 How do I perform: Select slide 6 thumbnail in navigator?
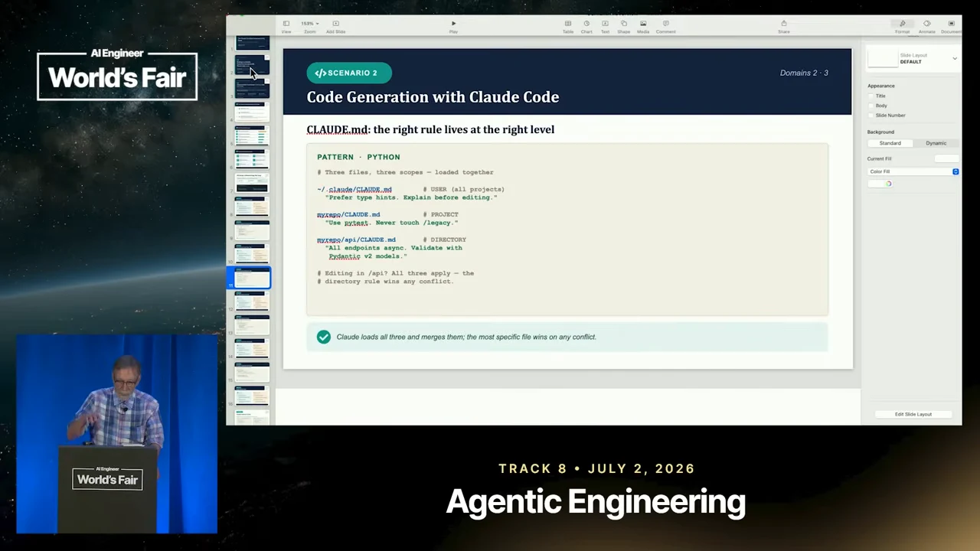(252, 160)
